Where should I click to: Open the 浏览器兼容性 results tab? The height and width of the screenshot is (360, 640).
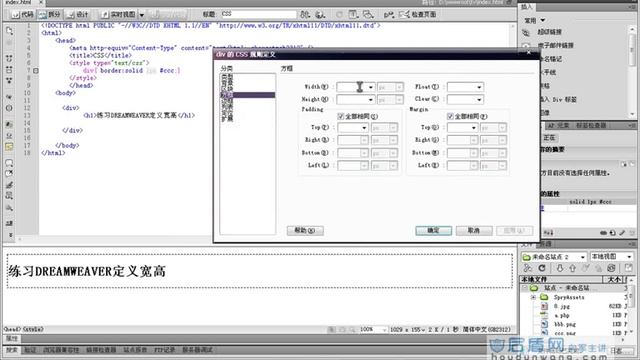click(61, 350)
